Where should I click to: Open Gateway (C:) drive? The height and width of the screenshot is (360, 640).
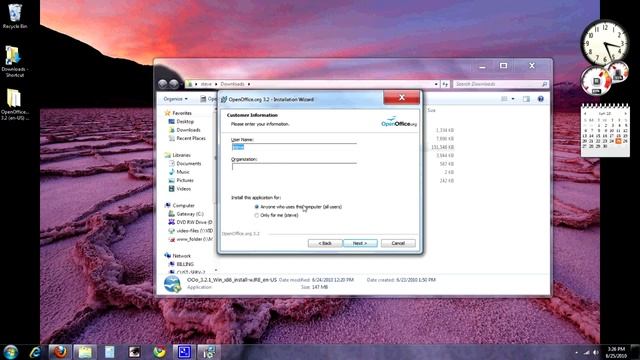pos(190,214)
